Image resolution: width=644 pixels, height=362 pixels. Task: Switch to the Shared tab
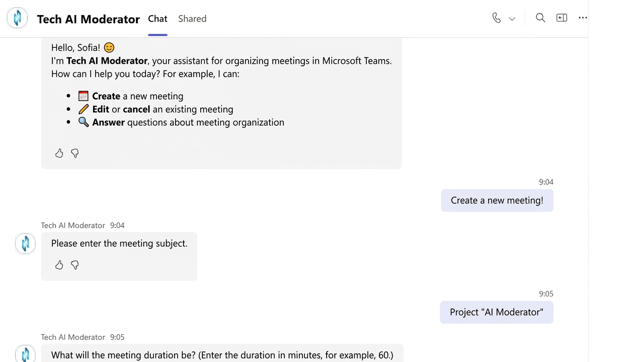[x=192, y=19]
